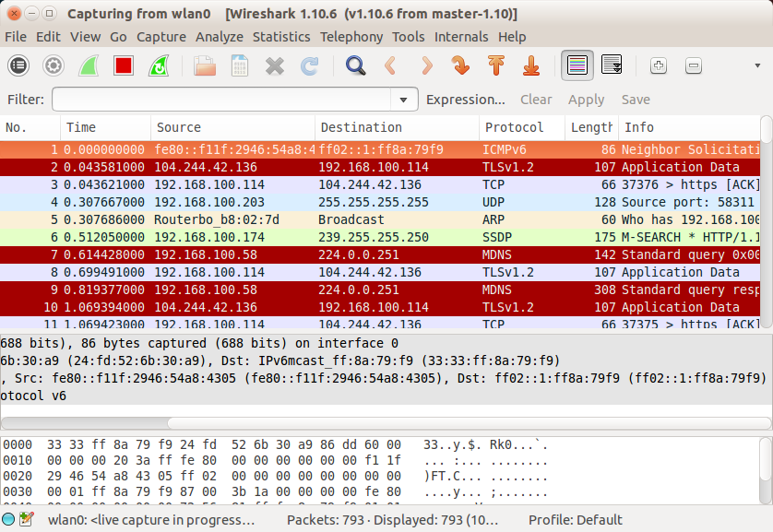Click the Clear filter button
Viewport: 773px width, 532px height.
(536, 100)
